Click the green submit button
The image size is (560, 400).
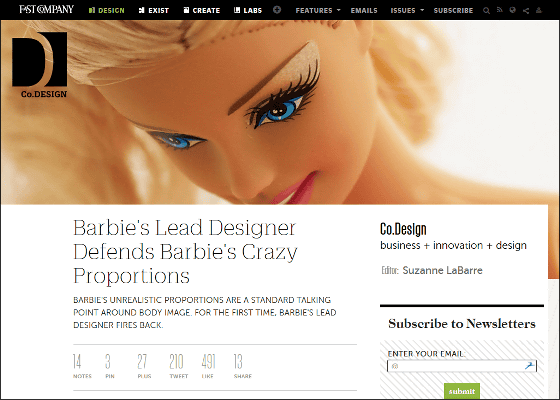pyautogui.click(x=462, y=391)
